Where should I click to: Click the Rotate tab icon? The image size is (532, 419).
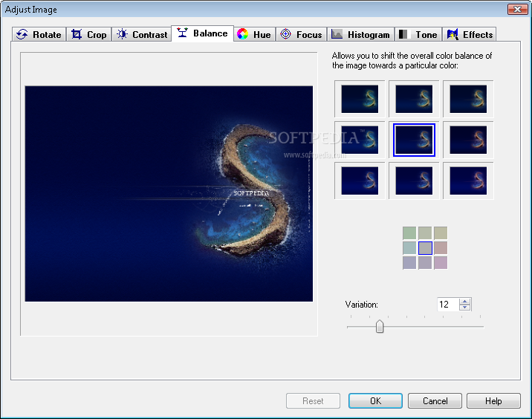click(22, 35)
